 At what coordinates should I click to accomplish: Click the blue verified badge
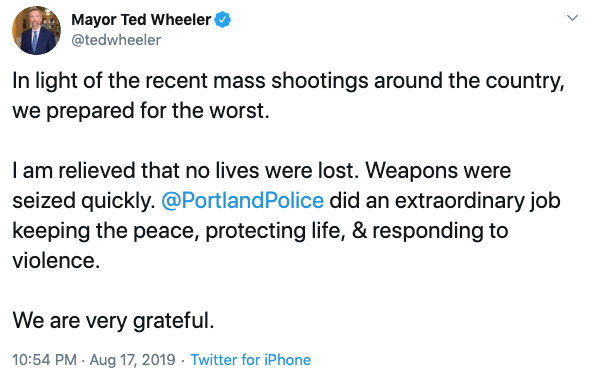223,20
